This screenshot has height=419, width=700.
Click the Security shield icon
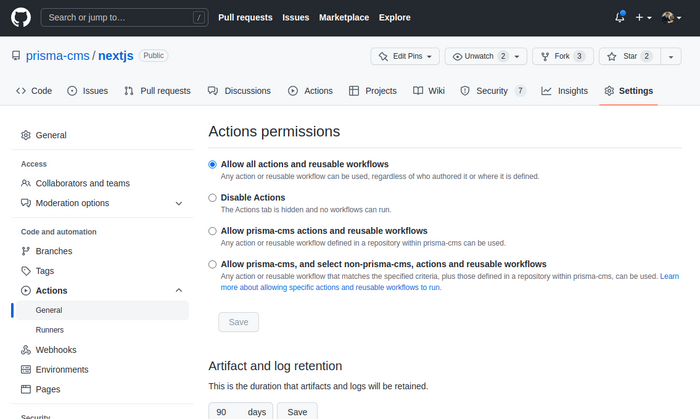465,91
